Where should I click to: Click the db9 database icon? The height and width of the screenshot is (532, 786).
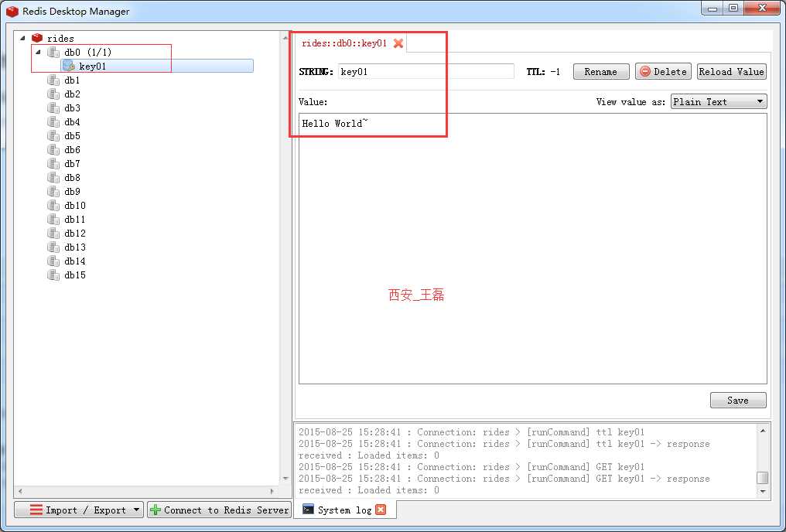click(x=53, y=191)
